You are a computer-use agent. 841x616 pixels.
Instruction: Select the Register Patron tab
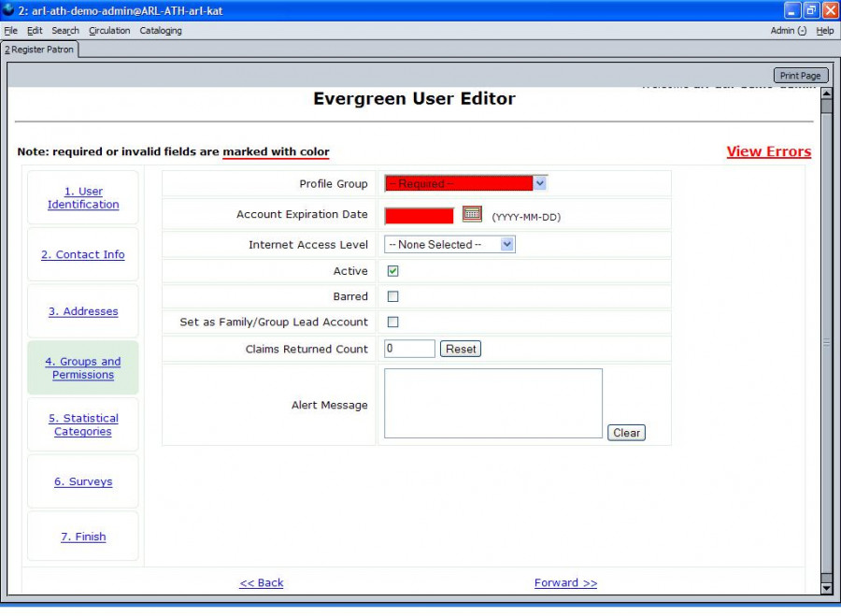pos(41,50)
